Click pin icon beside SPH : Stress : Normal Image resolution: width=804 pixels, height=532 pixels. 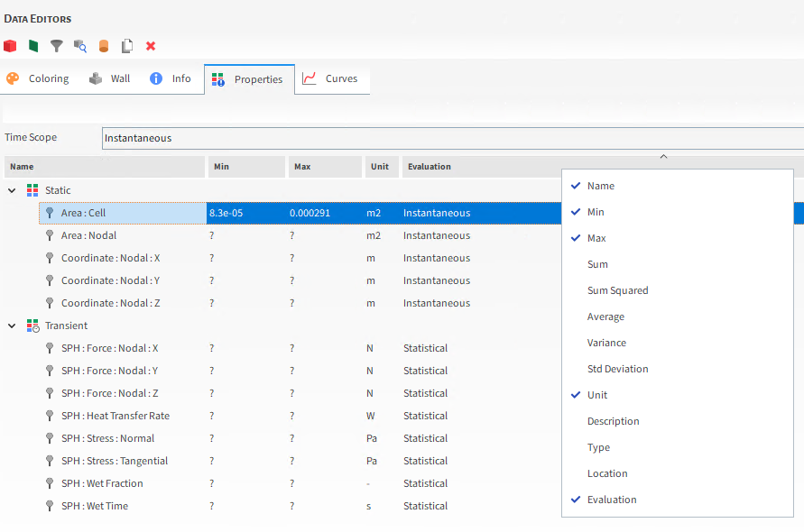[50, 438]
